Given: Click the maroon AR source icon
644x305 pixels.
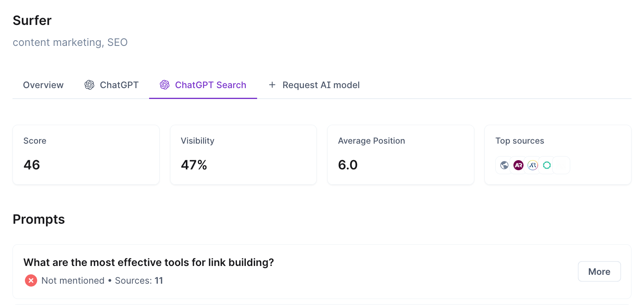Looking at the screenshot, I should point(519,165).
